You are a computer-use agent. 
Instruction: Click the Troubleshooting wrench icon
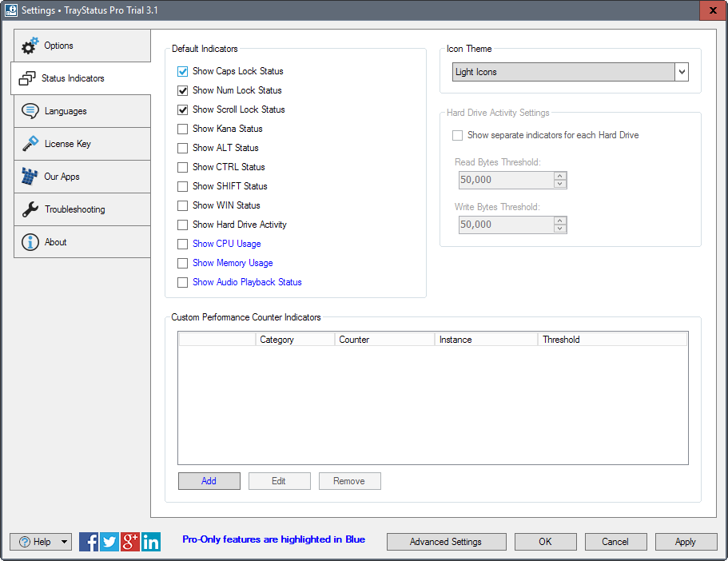30,209
